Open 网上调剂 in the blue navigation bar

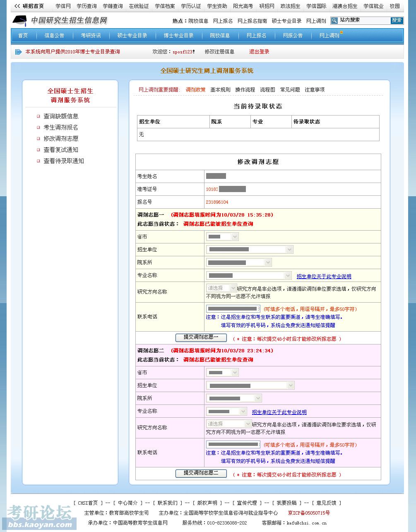(x=329, y=36)
